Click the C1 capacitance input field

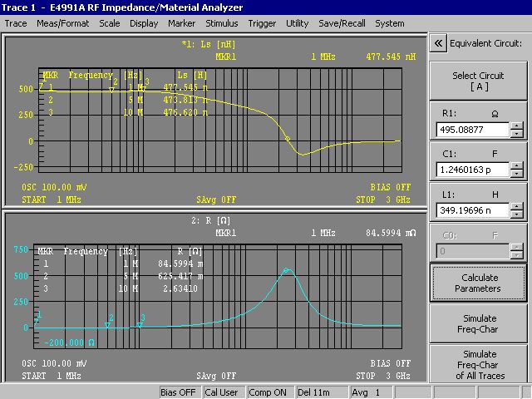point(471,170)
